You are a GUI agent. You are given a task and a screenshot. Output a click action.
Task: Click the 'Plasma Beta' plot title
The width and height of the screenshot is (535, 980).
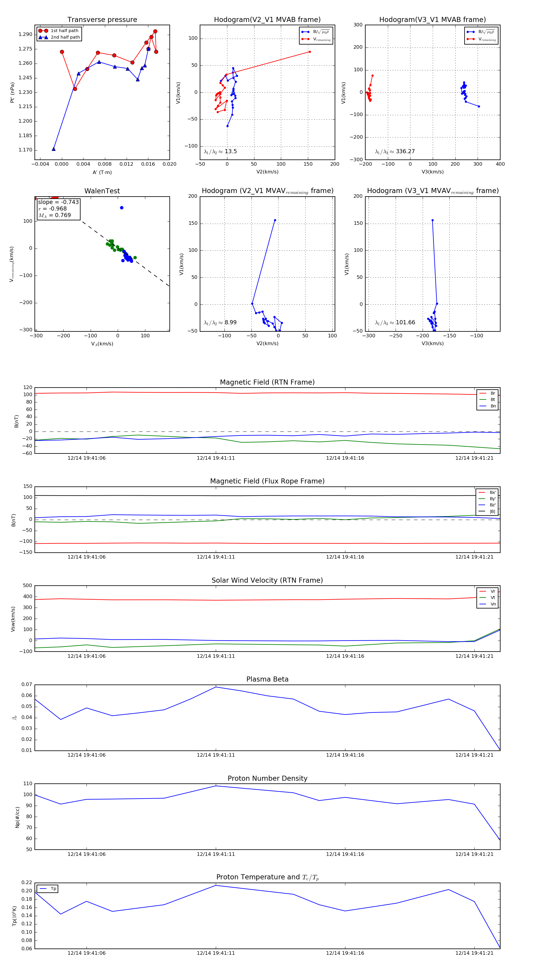267,679
